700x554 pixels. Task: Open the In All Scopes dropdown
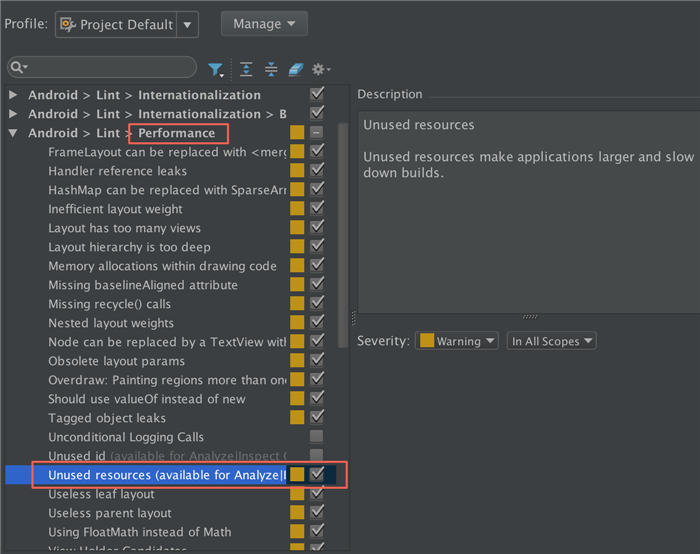point(552,341)
